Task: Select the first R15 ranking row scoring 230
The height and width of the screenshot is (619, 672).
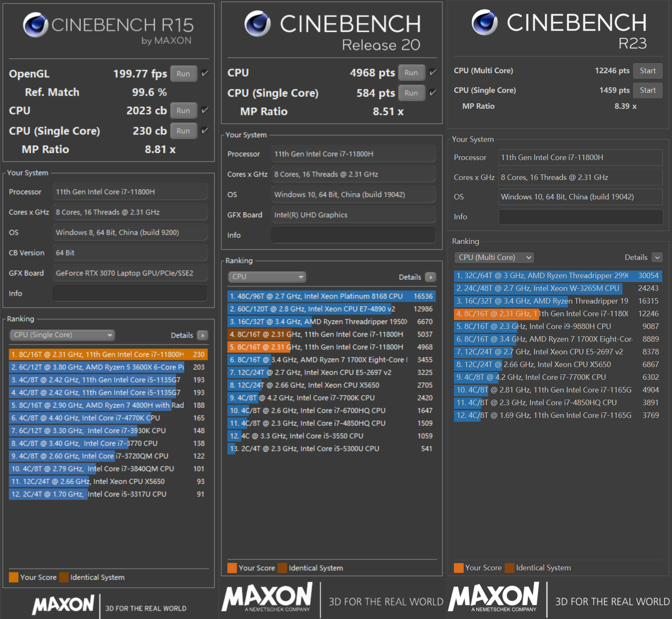Action: [108, 354]
